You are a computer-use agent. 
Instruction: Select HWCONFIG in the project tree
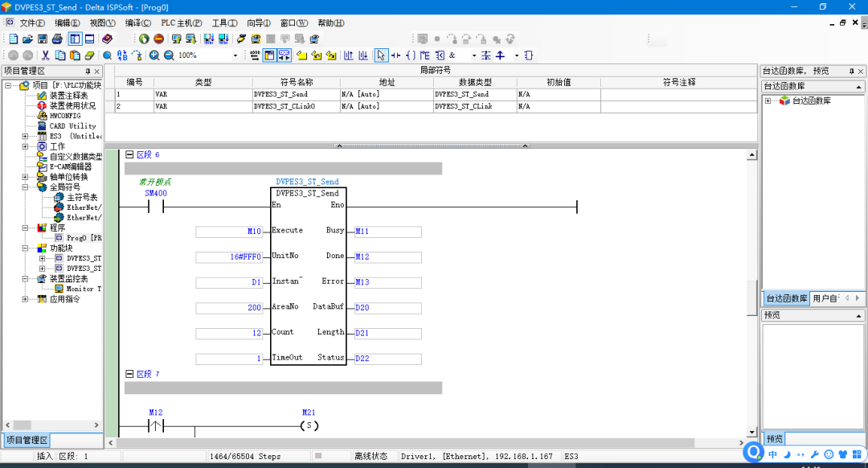pyautogui.click(x=65, y=116)
